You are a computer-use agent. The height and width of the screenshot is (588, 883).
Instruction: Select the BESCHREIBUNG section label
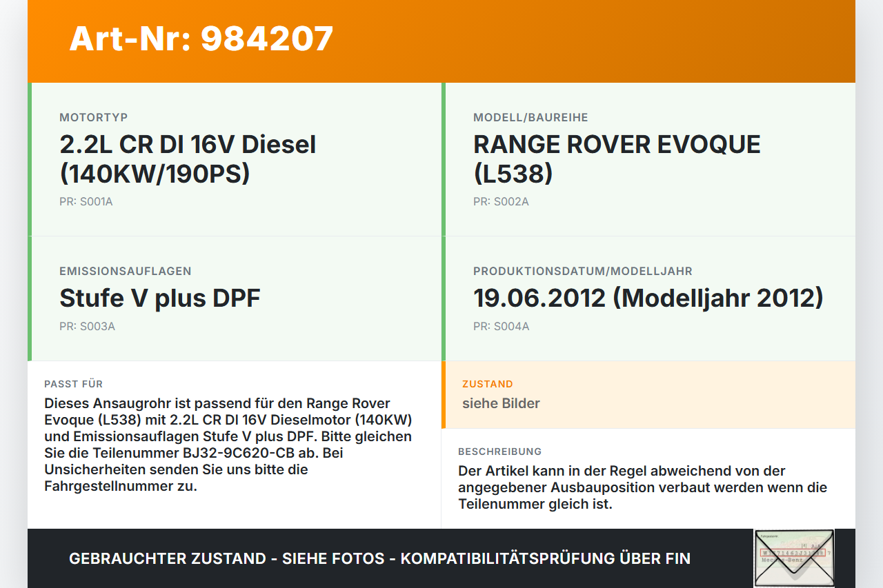499,452
